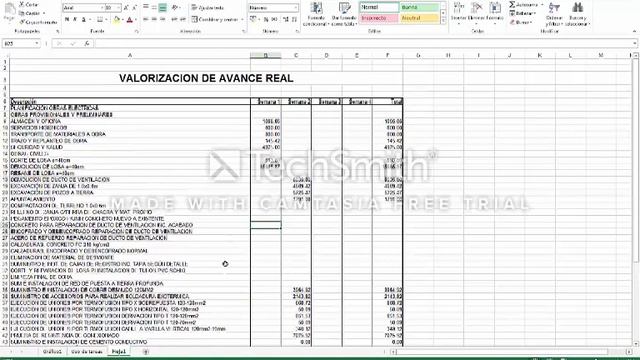Switch to Gráficos sheet tab
640x360 pixels.
(x=52, y=351)
